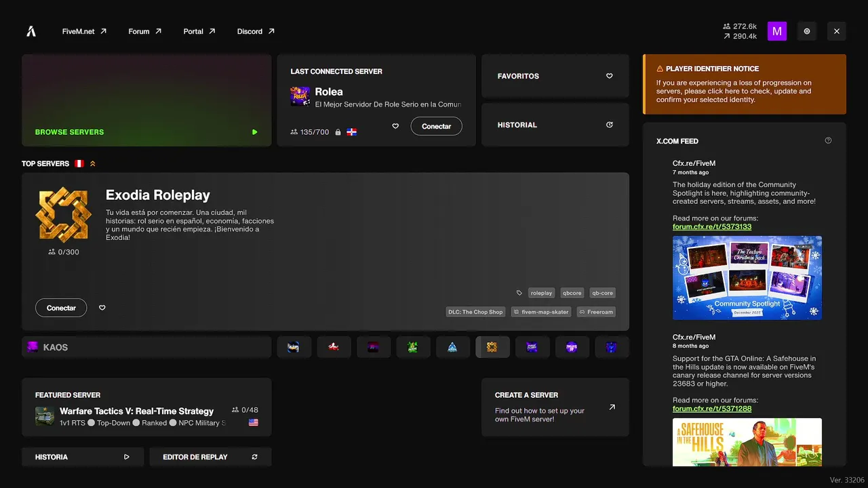Select the KAOS server entry
Image resolution: width=868 pixels, height=488 pixels.
click(x=146, y=347)
